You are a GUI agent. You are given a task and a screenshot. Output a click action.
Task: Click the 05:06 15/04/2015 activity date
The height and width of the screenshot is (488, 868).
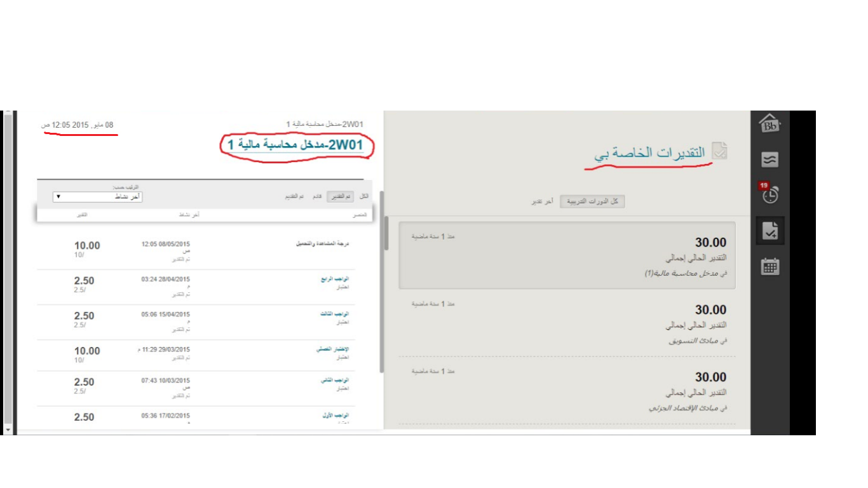(165, 315)
